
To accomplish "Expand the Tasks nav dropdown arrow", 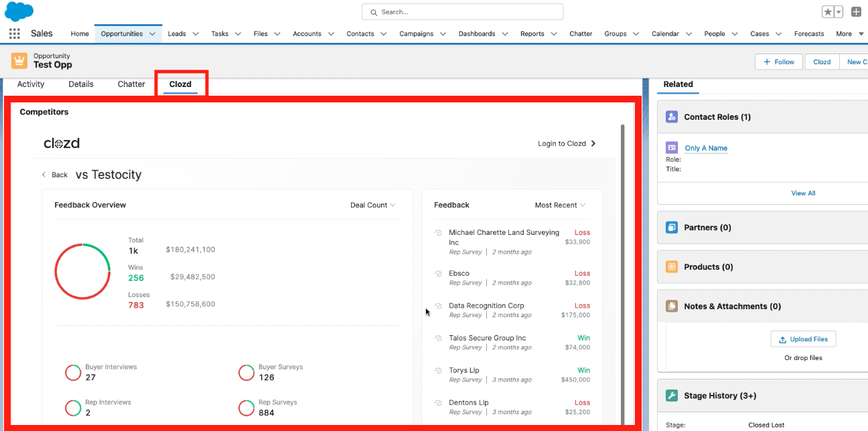I will [238, 33].
